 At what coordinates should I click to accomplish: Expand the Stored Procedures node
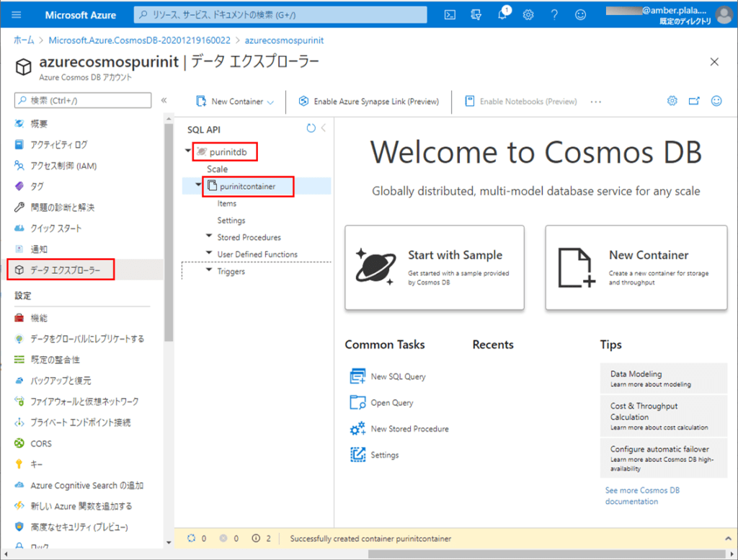tap(208, 236)
